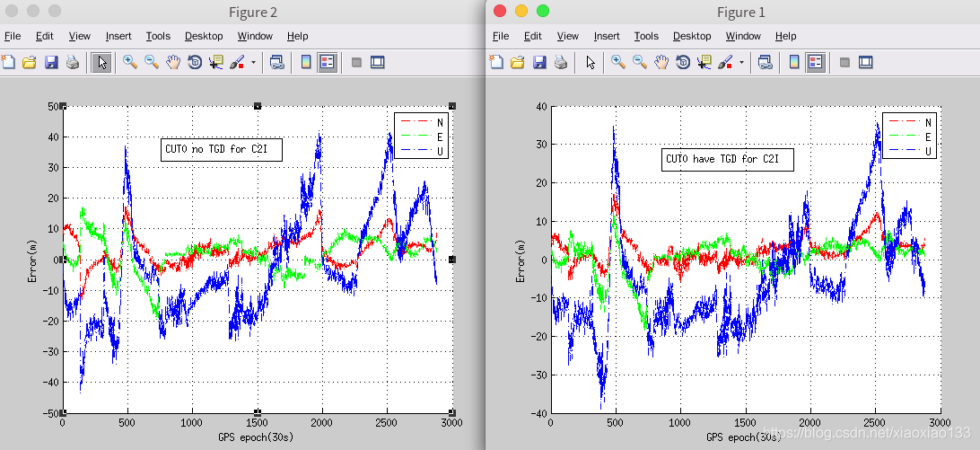This screenshot has width=980, height=450.
Task: Select 'CUT0 no TGD for C2I' text box
Action: coord(222,150)
